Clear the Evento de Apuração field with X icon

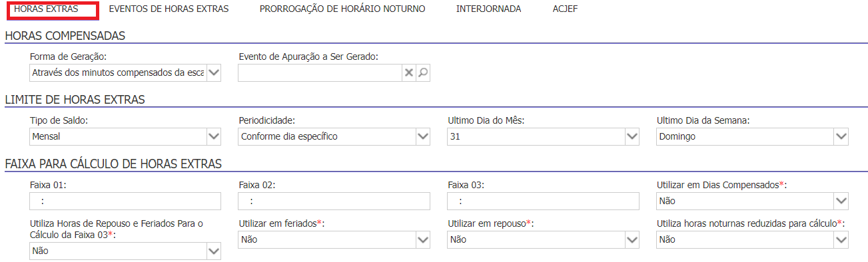pyautogui.click(x=409, y=72)
